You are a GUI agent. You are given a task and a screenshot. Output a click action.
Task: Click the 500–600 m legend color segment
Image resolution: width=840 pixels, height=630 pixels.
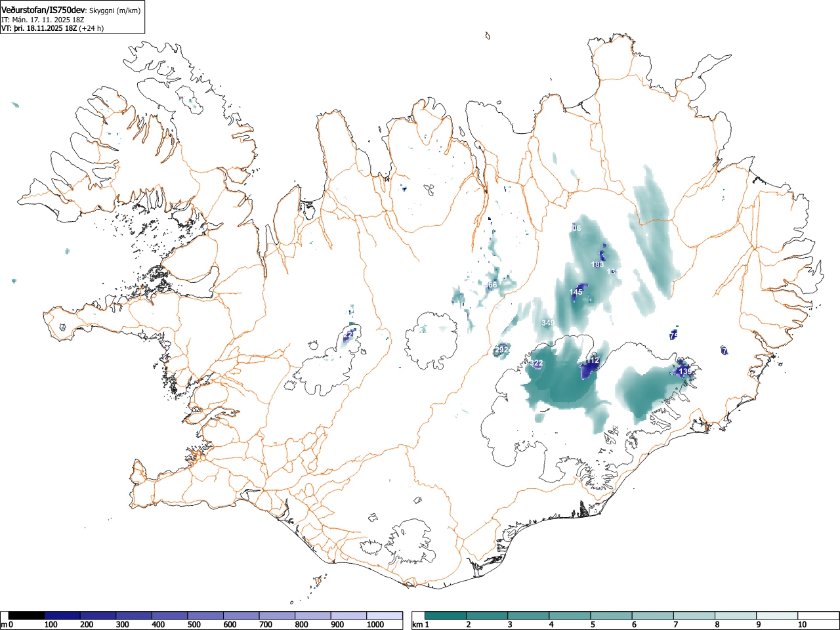coord(205,616)
